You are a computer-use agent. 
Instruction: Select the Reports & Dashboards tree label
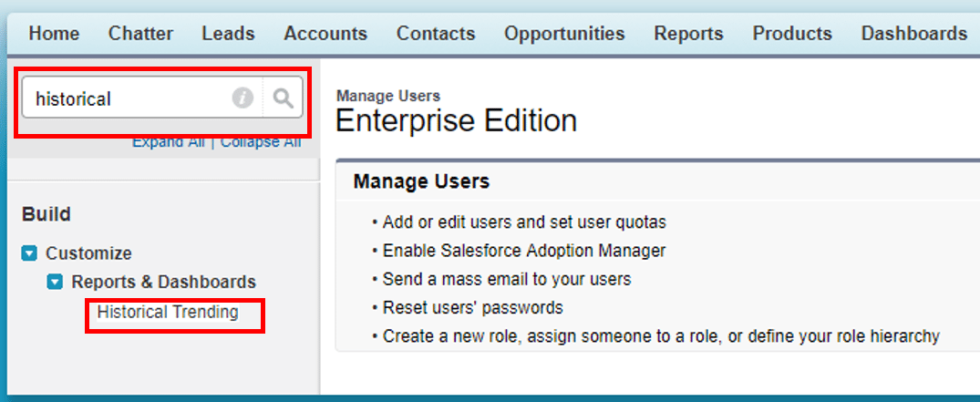tap(163, 283)
